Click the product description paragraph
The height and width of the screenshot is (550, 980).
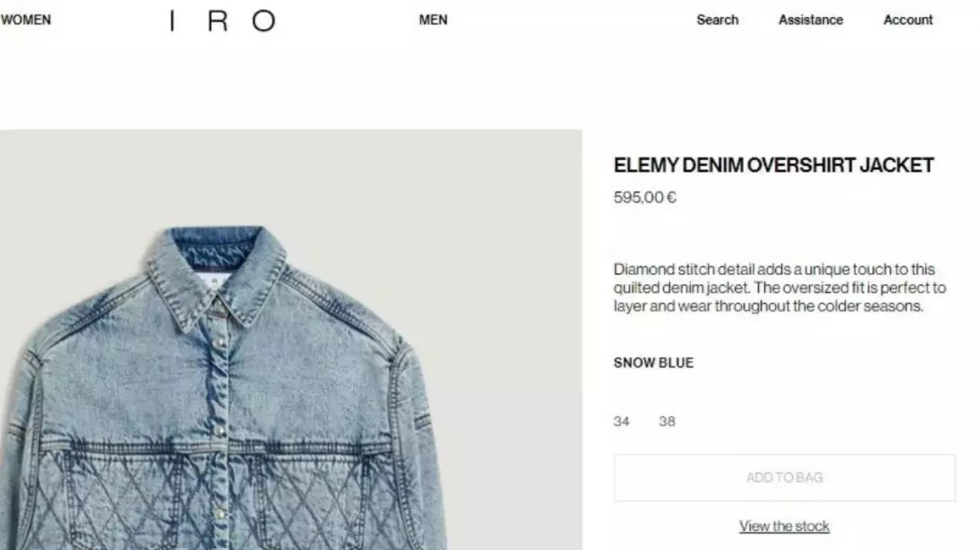click(x=779, y=288)
